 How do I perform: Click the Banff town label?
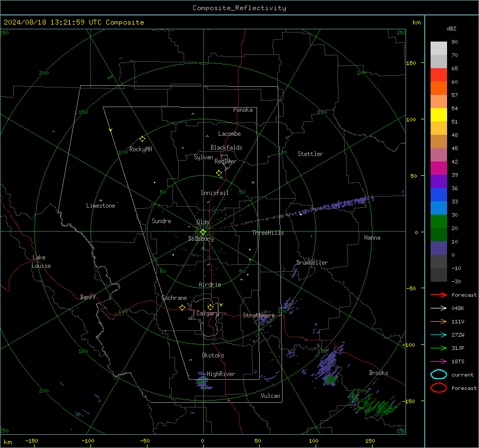pyautogui.click(x=88, y=297)
